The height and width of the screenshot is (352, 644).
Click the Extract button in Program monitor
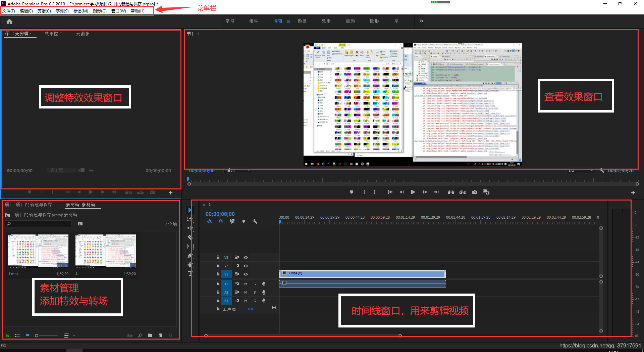click(463, 192)
